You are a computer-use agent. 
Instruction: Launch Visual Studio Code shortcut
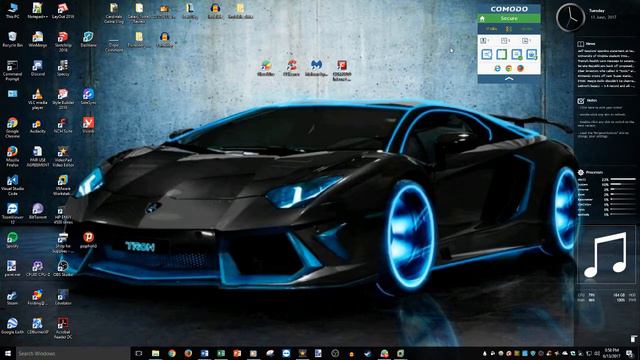tap(12, 185)
